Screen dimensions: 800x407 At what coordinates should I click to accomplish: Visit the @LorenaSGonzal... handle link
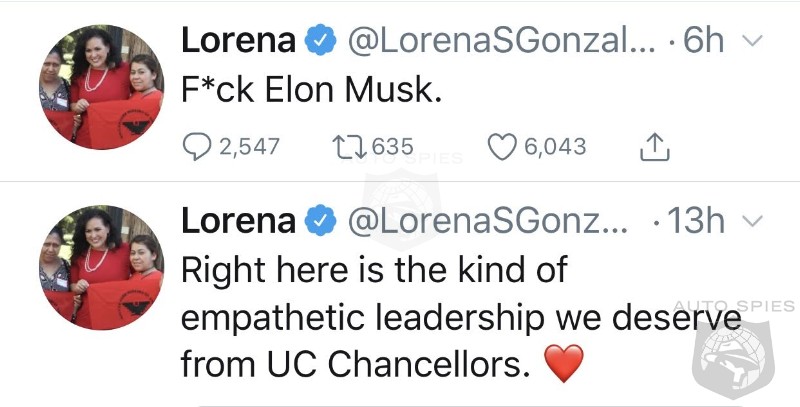coord(502,41)
